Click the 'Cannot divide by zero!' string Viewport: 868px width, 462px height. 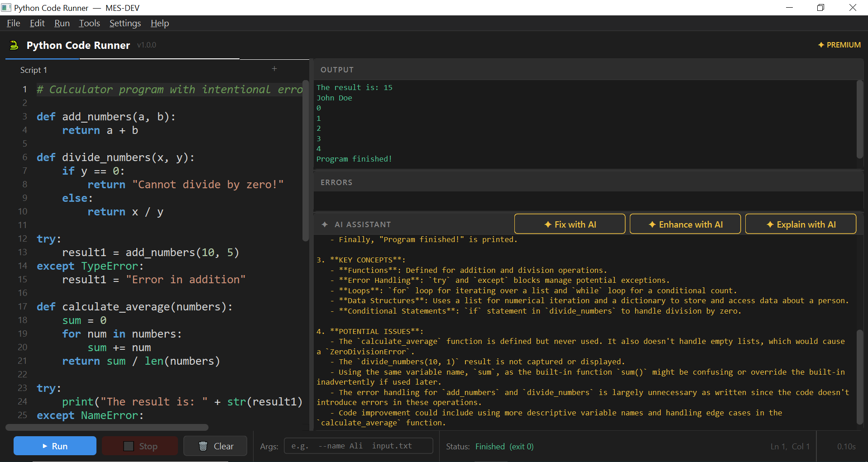point(208,185)
